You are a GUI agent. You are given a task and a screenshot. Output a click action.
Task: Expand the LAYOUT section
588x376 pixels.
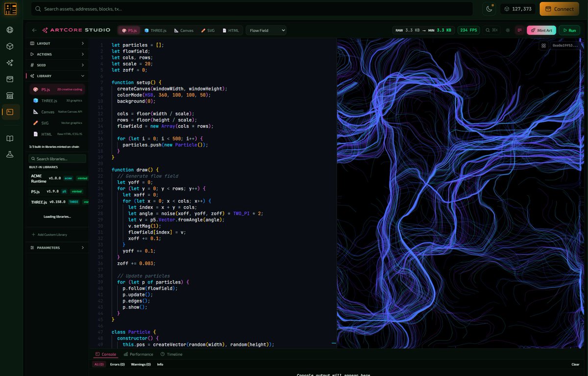click(x=57, y=44)
